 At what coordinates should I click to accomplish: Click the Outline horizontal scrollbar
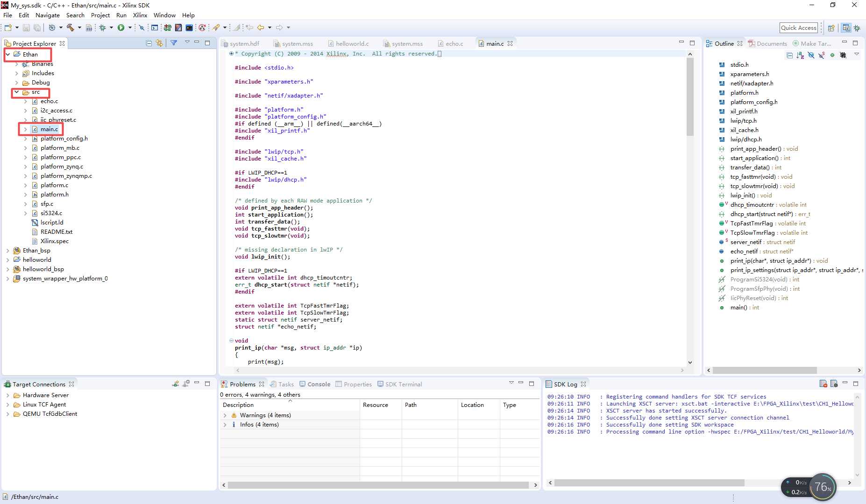click(x=765, y=370)
